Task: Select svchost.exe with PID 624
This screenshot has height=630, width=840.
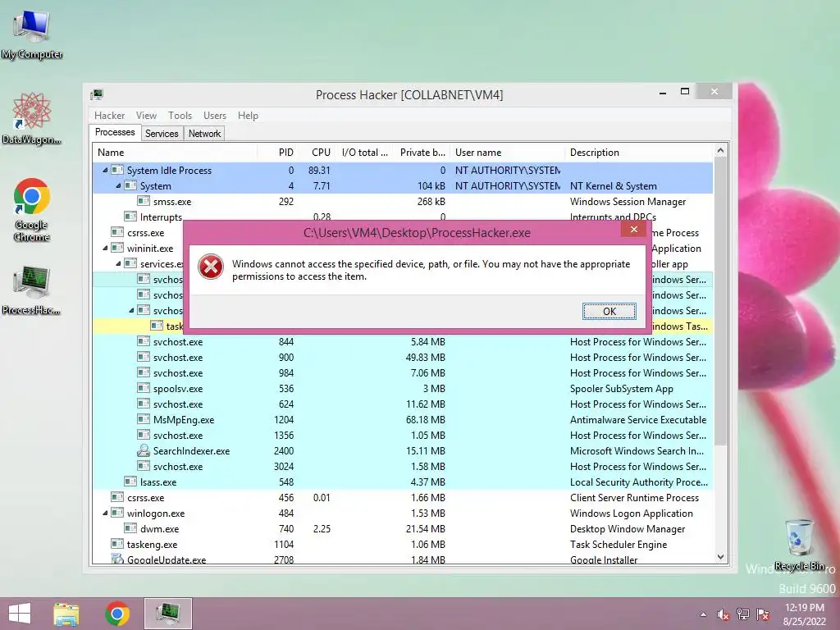Action: coord(402,404)
